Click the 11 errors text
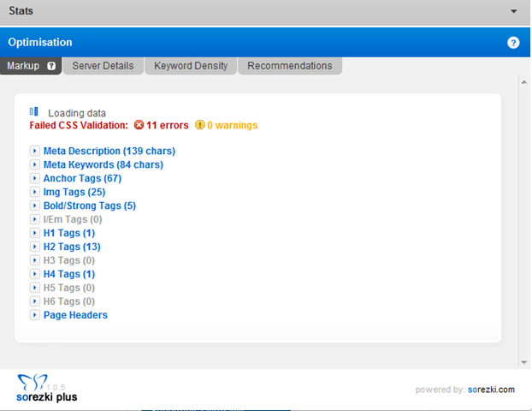Image resolution: width=532 pixels, height=411 pixels. tap(168, 125)
